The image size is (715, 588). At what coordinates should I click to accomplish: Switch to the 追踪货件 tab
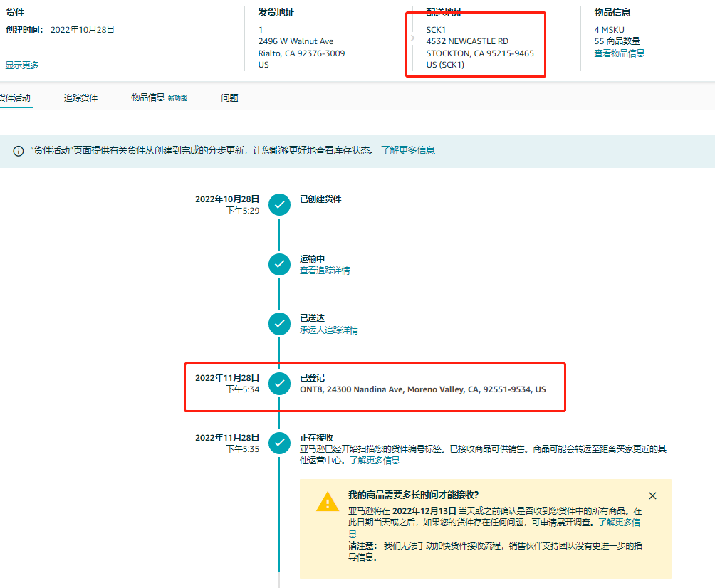pyautogui.click(x=80, y=98)
